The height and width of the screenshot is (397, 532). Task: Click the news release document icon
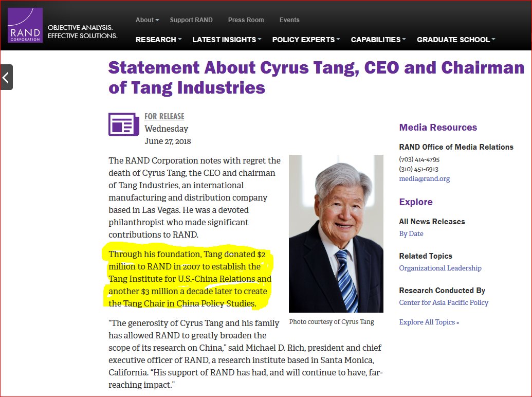tap(123, 124)
